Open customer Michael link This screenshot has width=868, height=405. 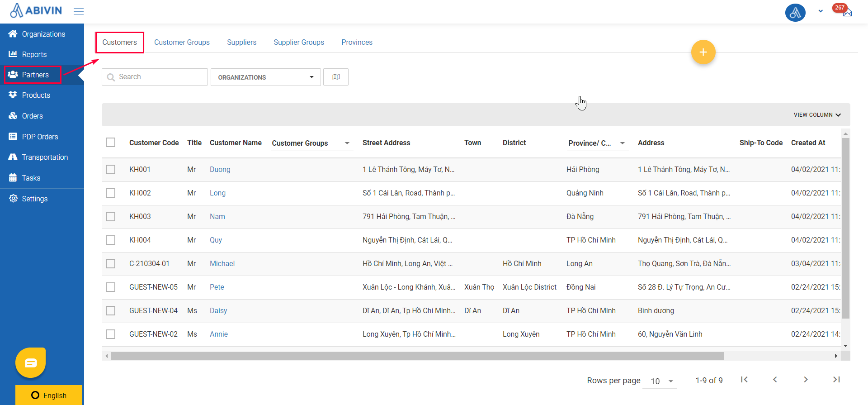click(222, 263)
